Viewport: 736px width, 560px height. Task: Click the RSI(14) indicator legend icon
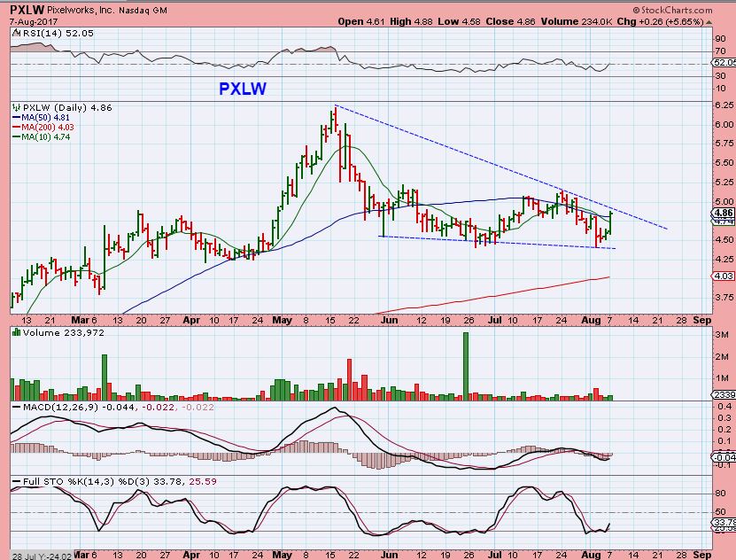coord(16,33)
